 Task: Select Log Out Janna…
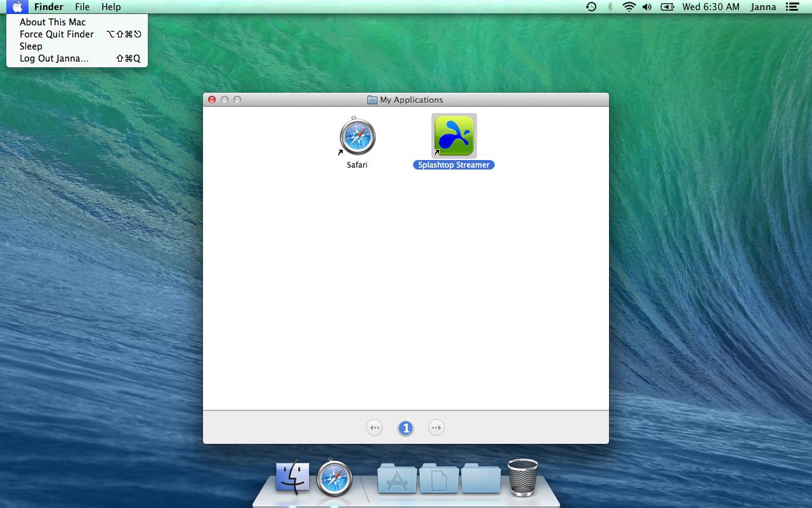77,58
